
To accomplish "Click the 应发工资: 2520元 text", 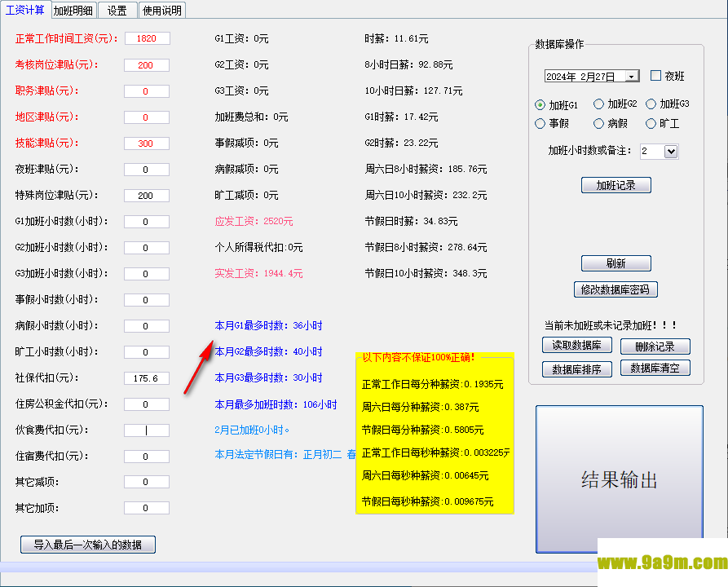I will click(x=254, y=221).
